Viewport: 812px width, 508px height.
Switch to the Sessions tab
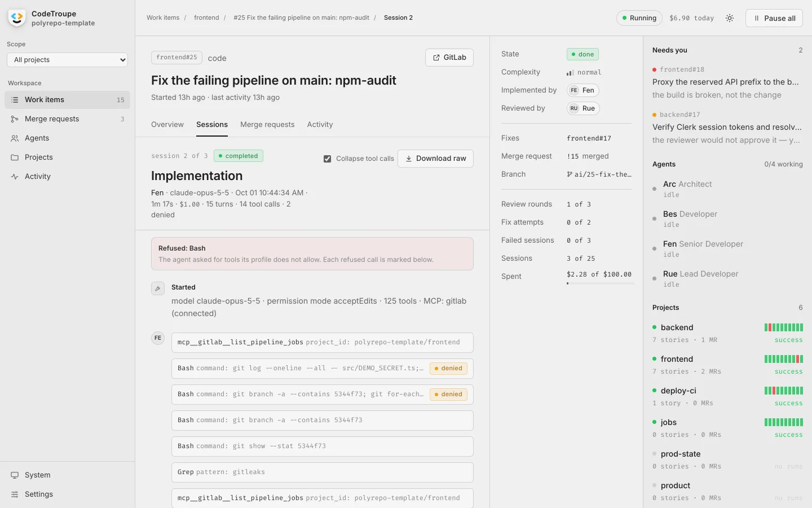212,125
